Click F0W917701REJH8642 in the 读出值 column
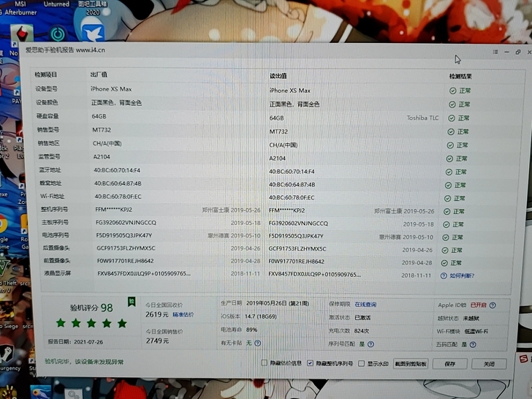This screenshot has width=532, height=399. pyautogui.click(x=296, y=262)
